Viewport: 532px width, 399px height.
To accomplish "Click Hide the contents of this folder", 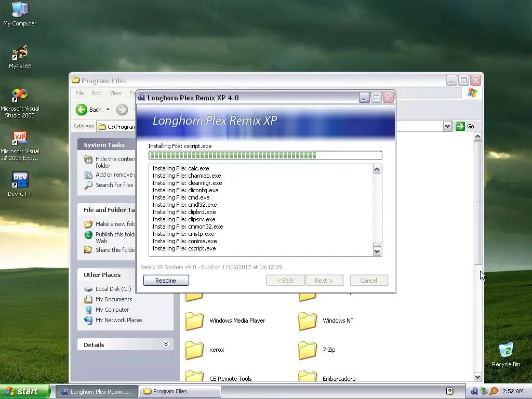I will tap(115, 162).
